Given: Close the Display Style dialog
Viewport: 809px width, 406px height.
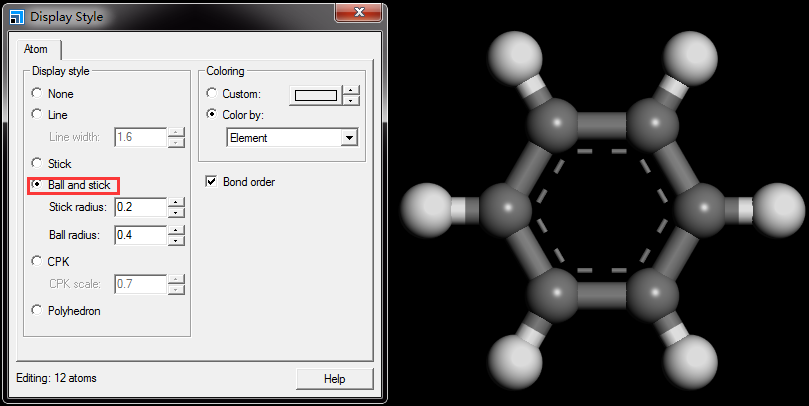Looking at the screenshot, I should pos(359,12).
